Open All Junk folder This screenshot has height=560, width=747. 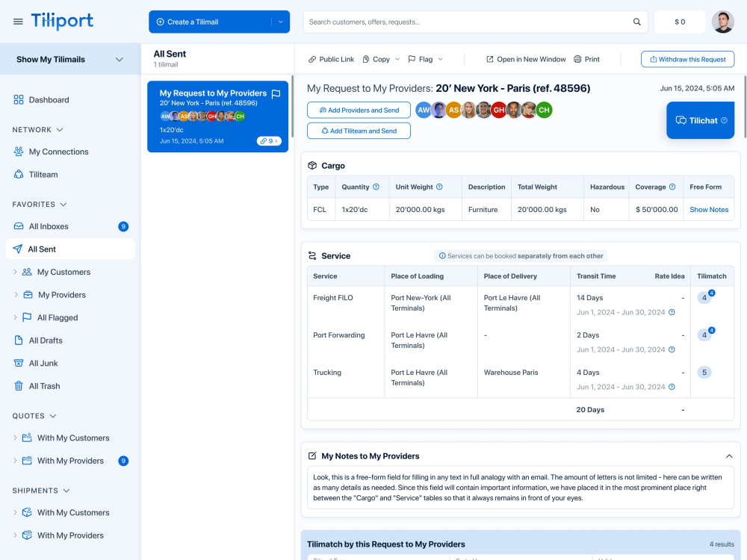36,364
